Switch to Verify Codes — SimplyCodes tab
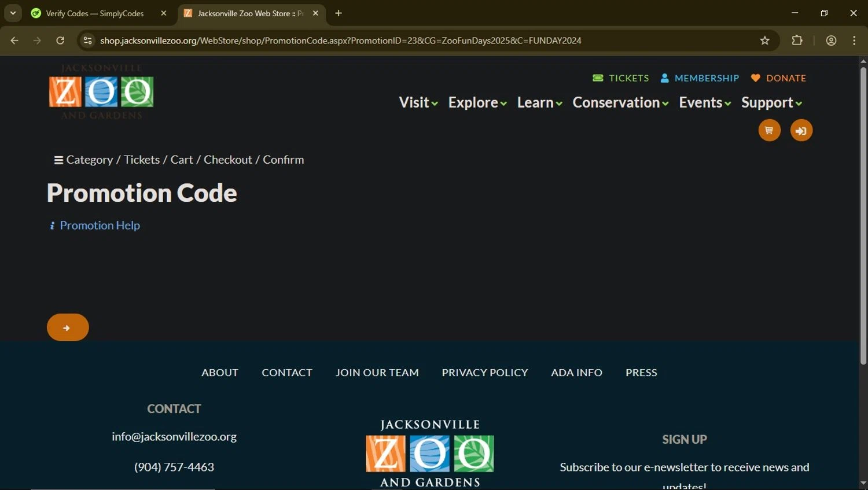Image resolution: width=868 pixels, height=490 pixels. point(95,13)
